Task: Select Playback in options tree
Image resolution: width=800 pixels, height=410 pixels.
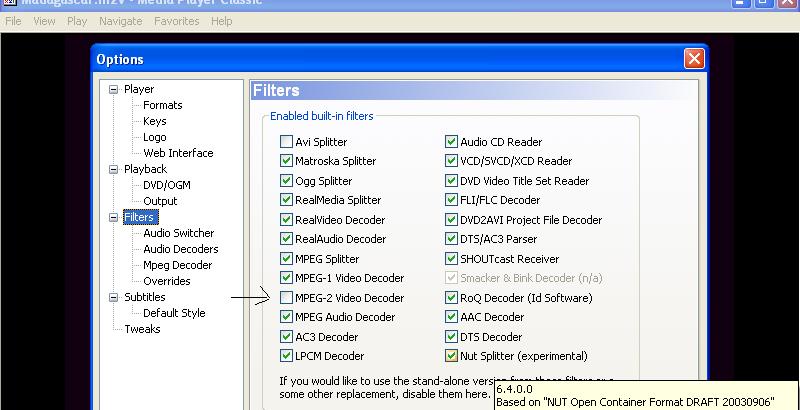Action: coord(145,169)
